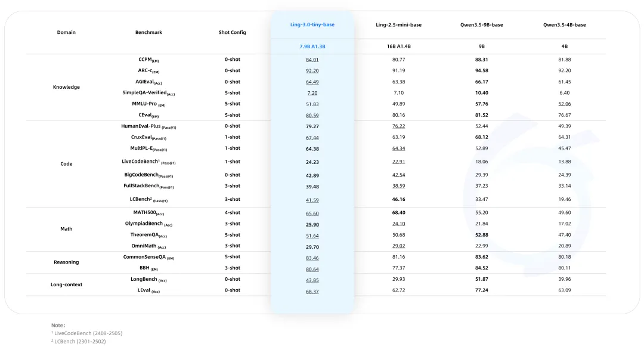Click the Shot Config column header

232,32
